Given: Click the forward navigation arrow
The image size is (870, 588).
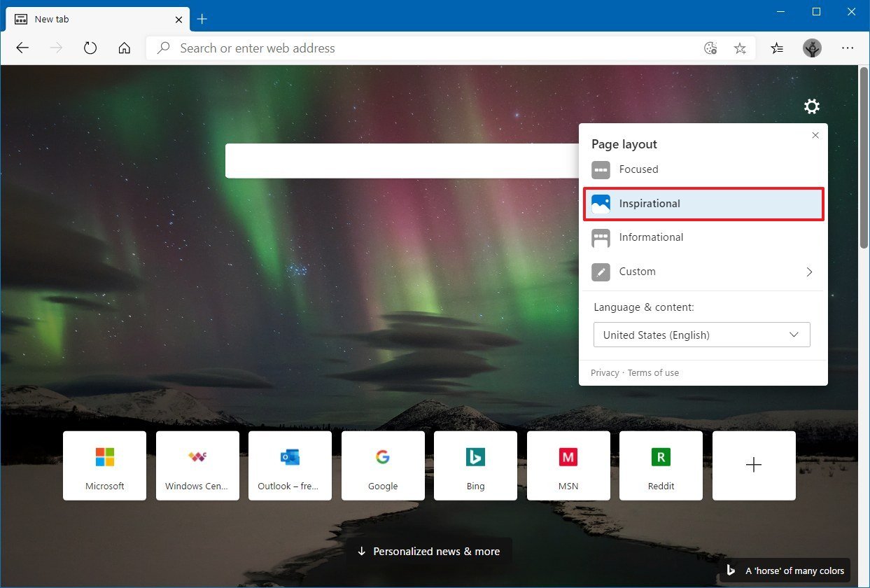Looking at the screenshot, I should [57, 48].
